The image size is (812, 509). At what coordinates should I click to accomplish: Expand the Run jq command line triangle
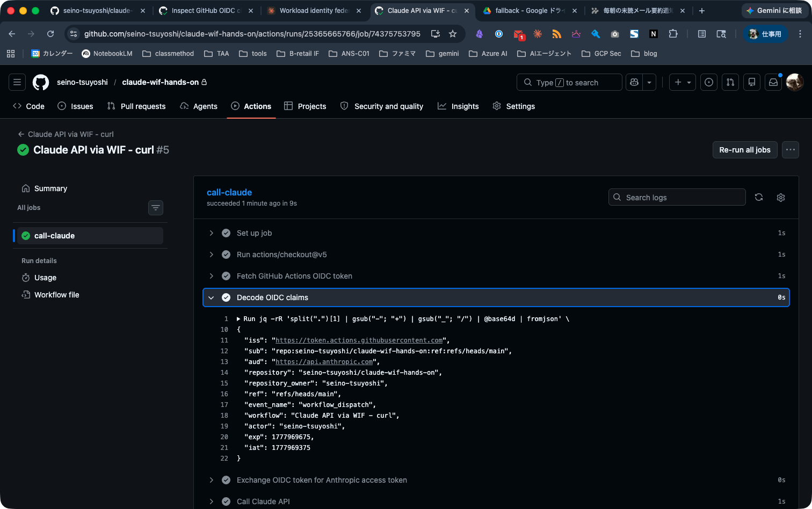point(238,319)
